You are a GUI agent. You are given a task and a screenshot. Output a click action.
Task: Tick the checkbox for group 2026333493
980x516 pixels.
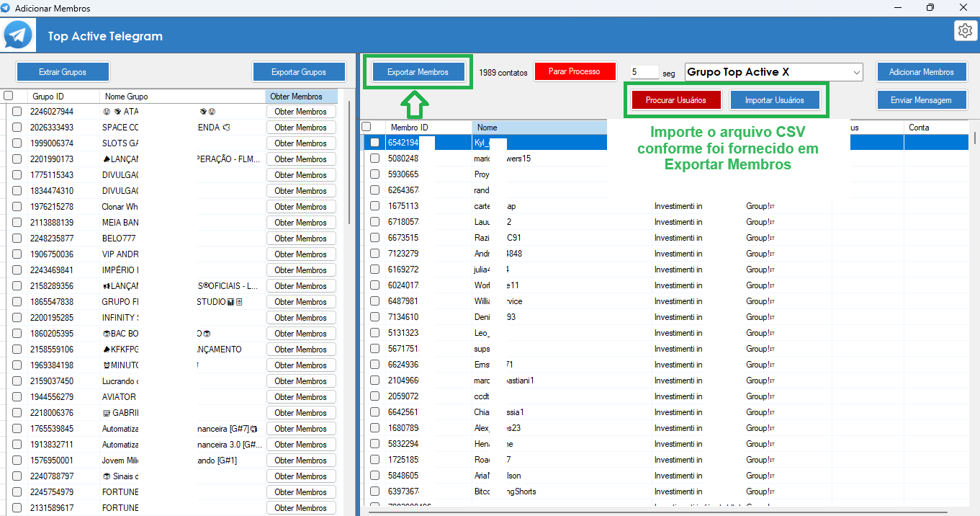17,128
